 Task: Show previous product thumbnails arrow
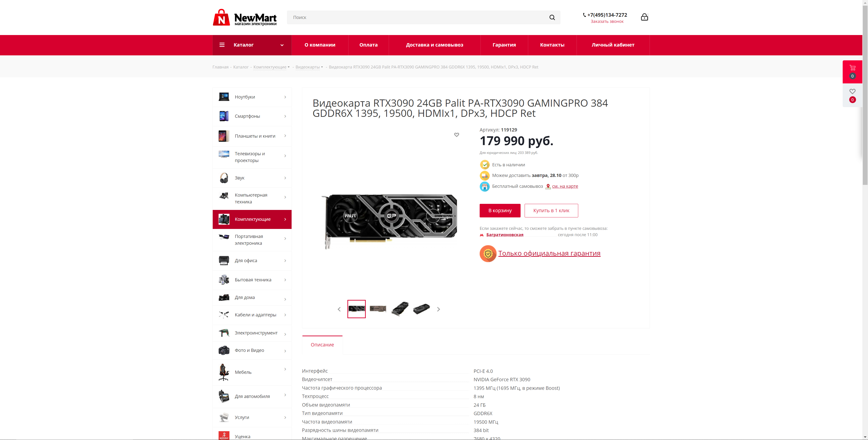pos(339,309)
